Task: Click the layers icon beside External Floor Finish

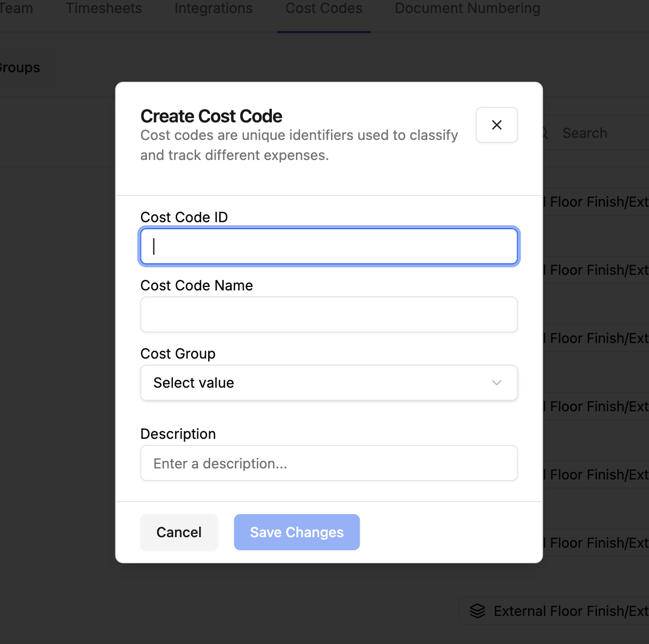Action: [477, 611]
